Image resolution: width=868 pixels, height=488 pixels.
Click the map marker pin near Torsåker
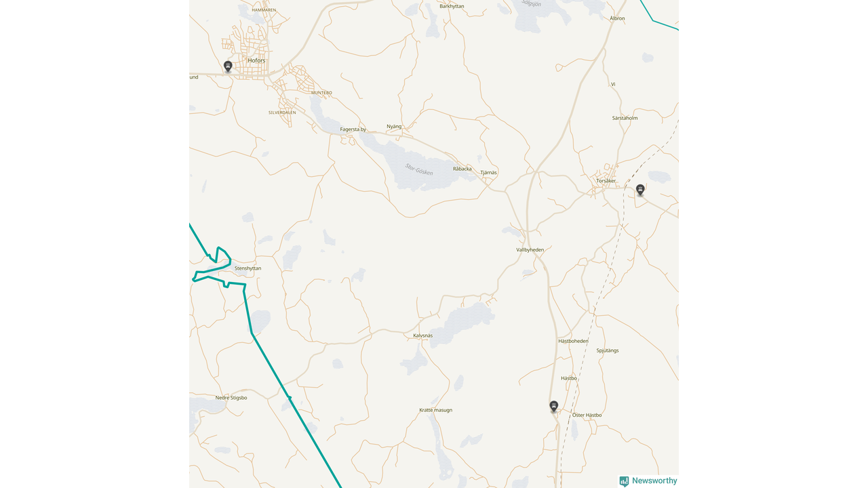pyautogui.click(x=640, y=190)
